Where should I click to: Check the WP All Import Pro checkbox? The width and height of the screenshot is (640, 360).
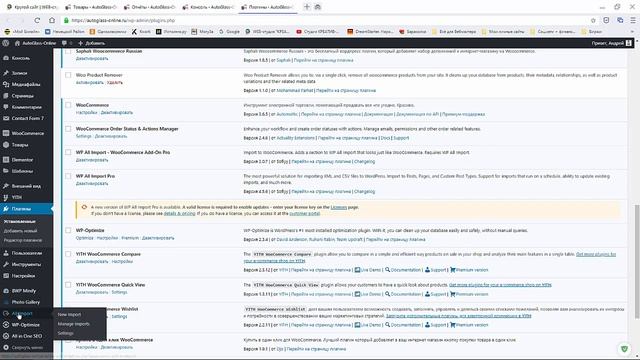(x=68, y=176)
